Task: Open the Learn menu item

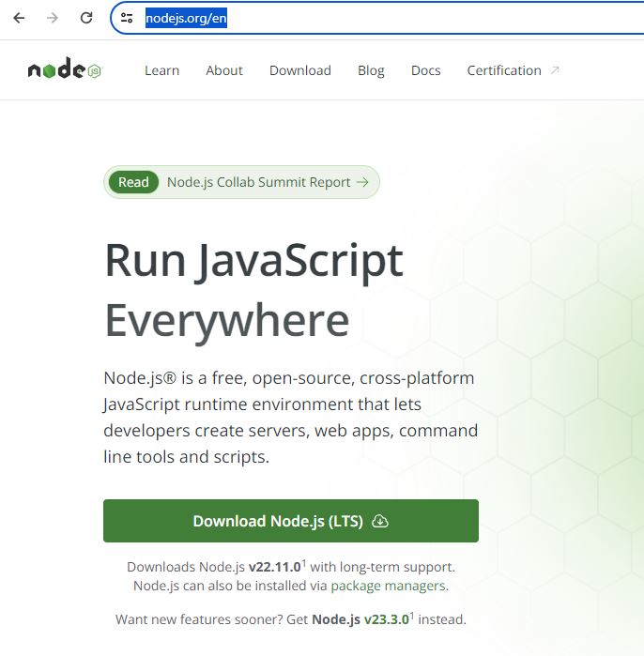Action: coord(161,70)
